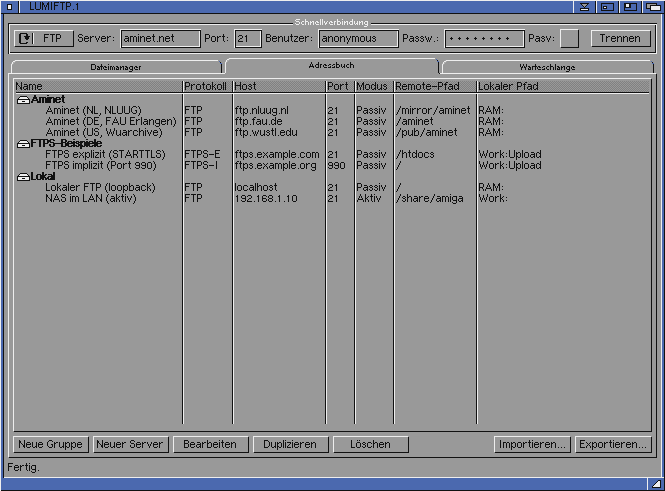Switch to the Dateimanager tab

115,67
